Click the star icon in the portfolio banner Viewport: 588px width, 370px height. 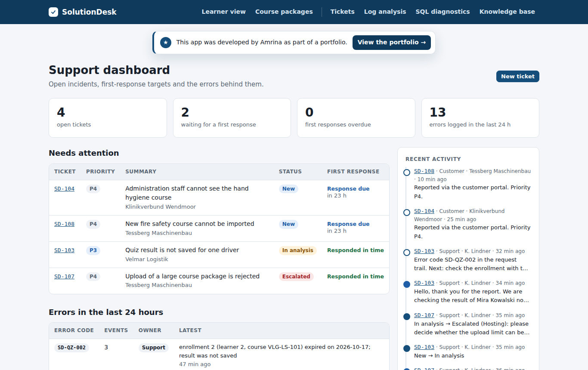(166, 43)
